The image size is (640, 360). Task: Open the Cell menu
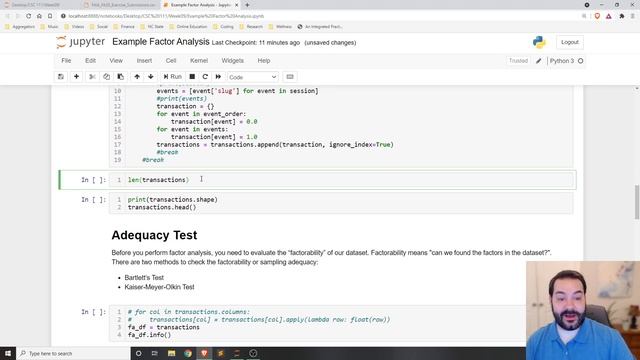[x=171, y=60]
